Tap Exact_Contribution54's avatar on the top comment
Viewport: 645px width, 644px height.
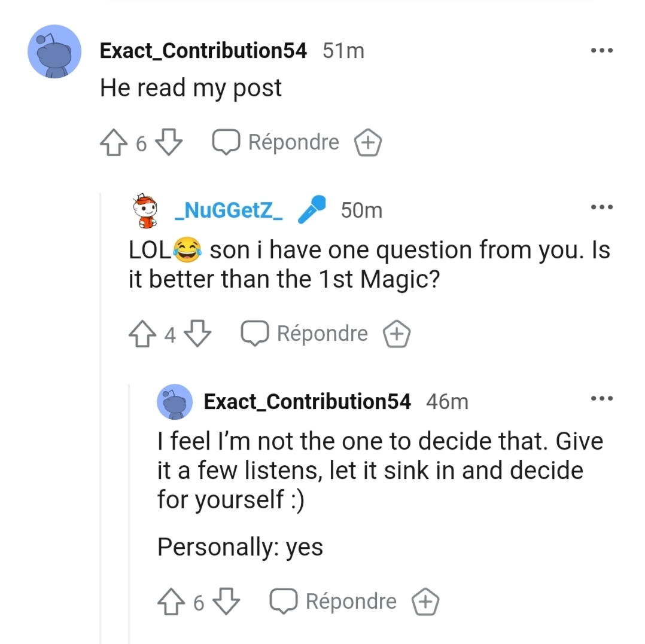[x=54, y=51]
